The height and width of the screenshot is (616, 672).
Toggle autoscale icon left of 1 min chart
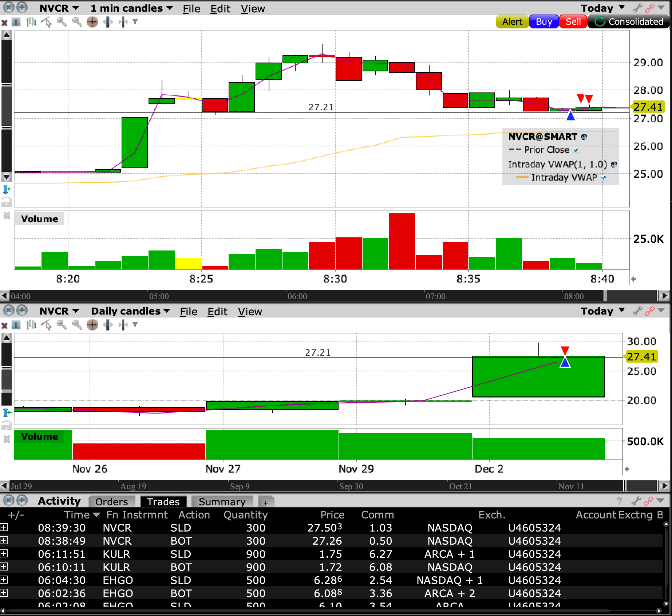pyautogui.click(x=7, y=189)
